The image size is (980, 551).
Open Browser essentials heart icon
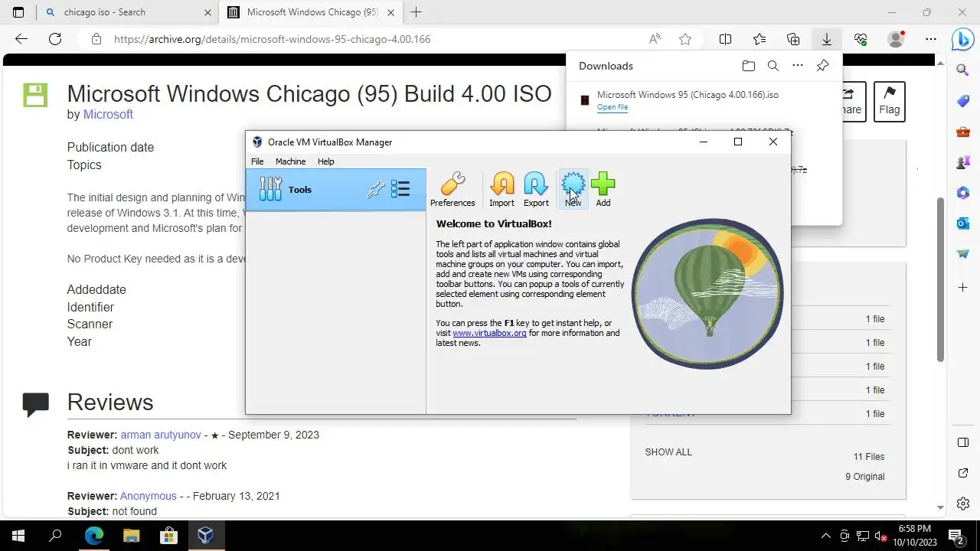coord(861,39)
